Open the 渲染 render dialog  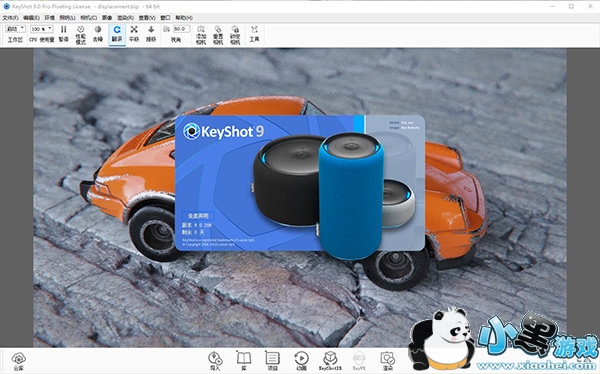[x=388, y=362]
